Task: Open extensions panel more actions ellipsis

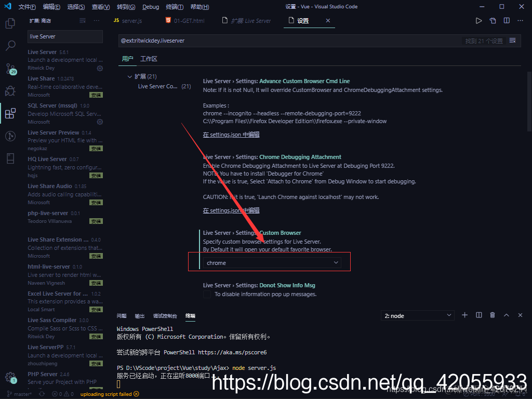Action: [97, 21]
